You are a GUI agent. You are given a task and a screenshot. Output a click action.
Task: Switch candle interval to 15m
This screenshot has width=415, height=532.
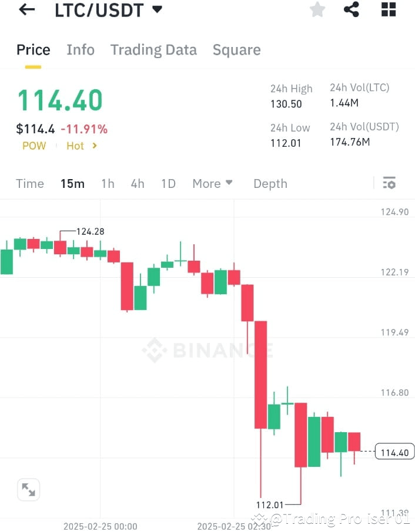tap(72, 183)
